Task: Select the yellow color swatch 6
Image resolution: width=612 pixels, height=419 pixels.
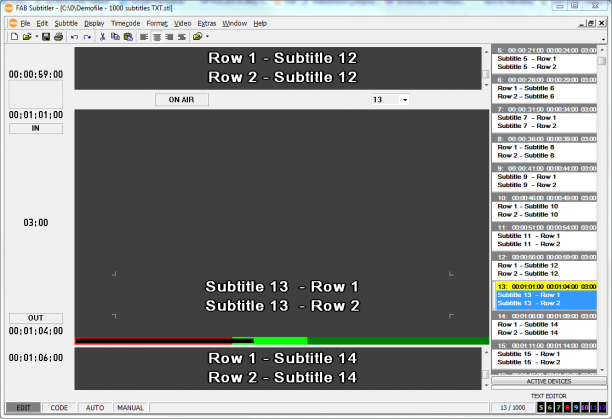Action: click(x=550, y=408)
